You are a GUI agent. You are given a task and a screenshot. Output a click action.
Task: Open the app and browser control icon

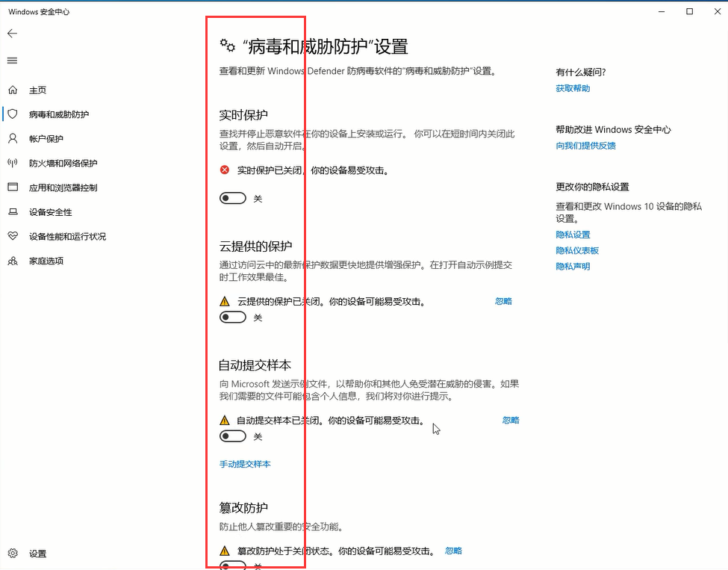pos(13,188)
